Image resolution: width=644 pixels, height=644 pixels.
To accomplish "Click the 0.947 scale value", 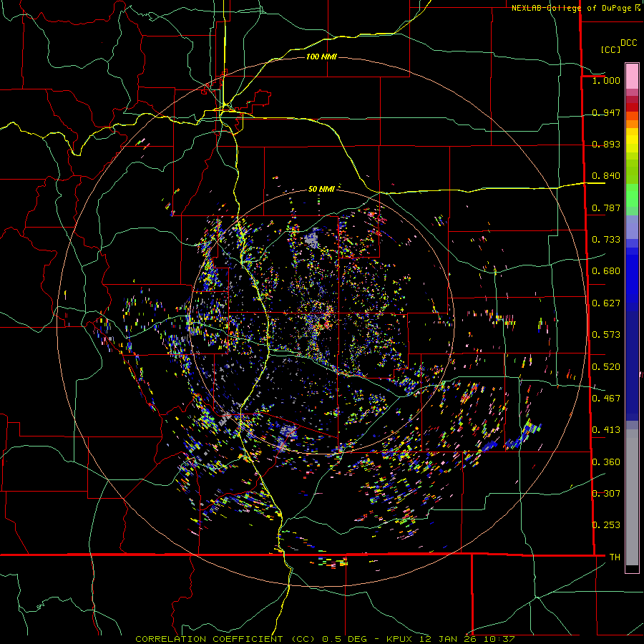I will click(x=606, y=112).
